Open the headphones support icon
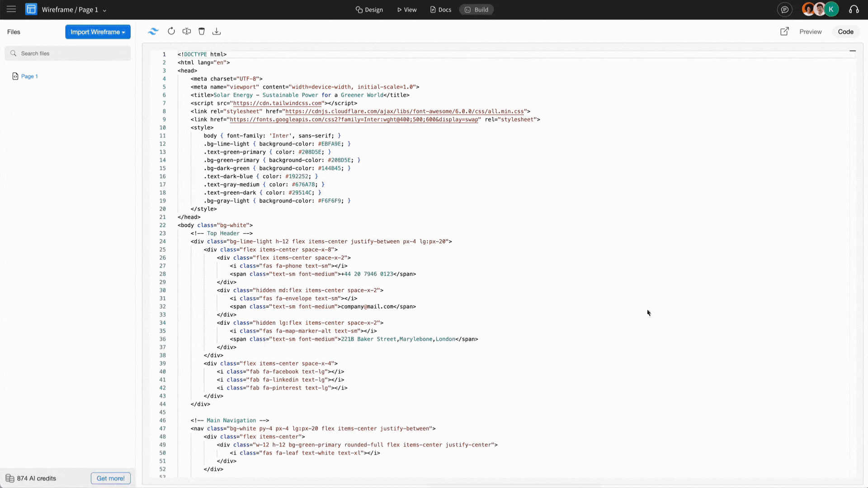868x488 pixels. point(854,9)
